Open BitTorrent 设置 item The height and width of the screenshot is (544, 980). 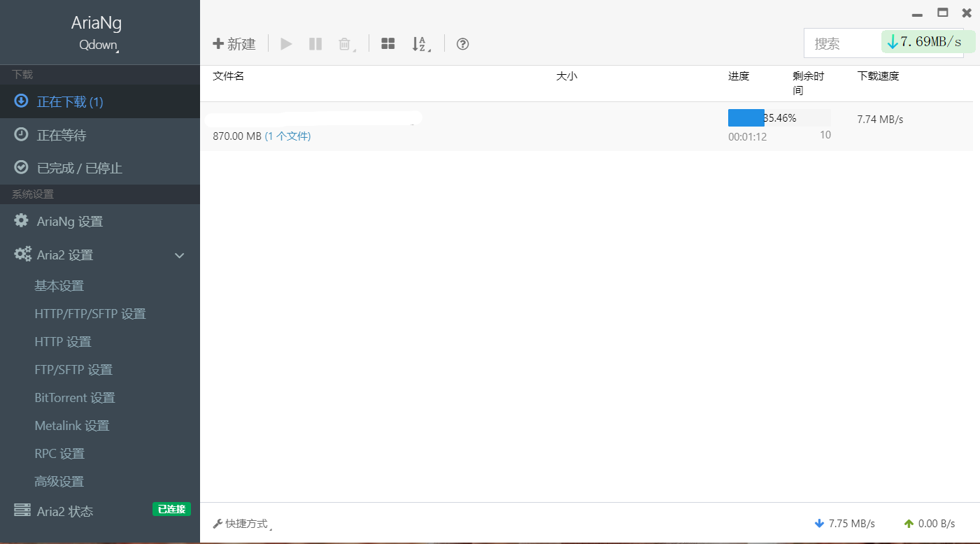pos(75,398)
